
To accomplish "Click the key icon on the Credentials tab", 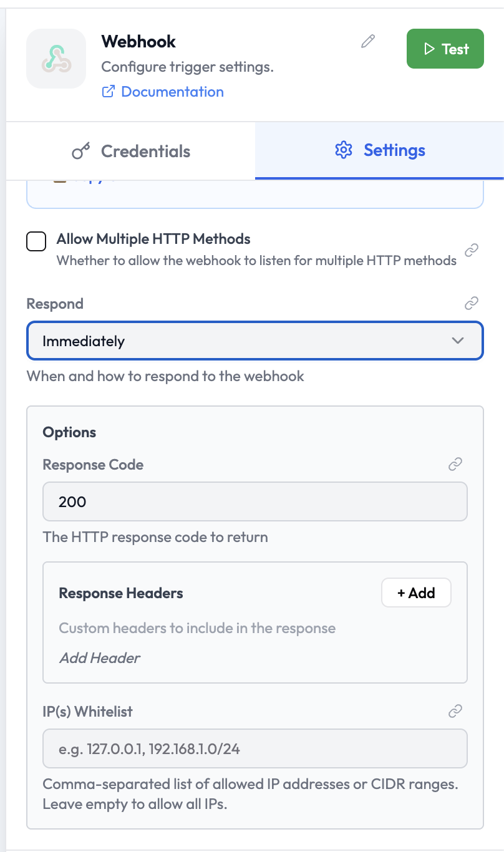I will [81, 150].
